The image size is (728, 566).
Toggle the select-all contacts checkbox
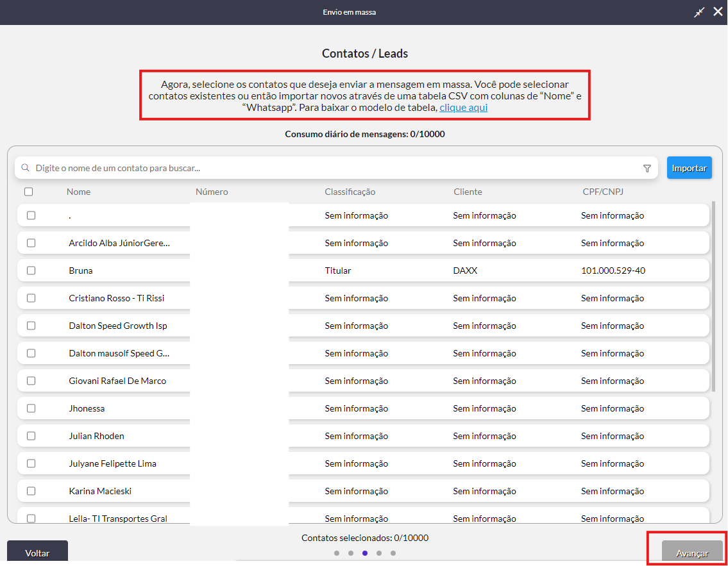(28, 192)
